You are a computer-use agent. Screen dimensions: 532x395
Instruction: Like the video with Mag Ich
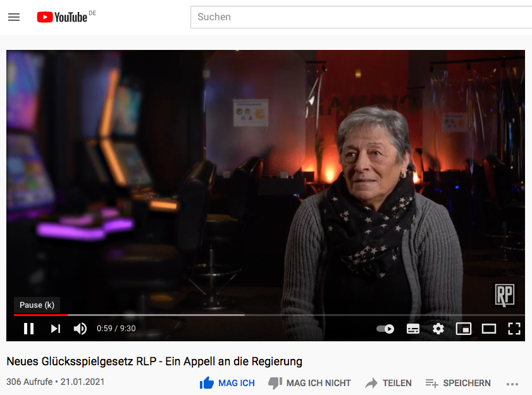pos(227,383)
